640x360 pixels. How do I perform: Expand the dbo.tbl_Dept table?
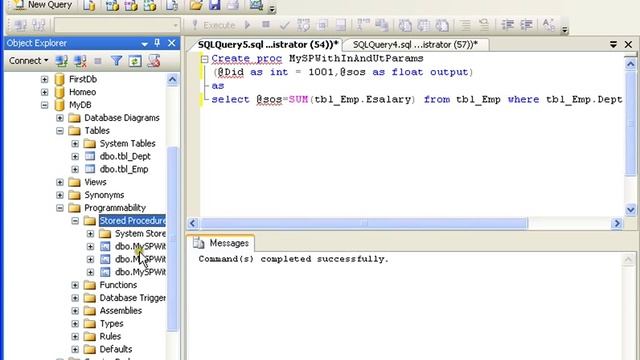click(x=75, y=156)
